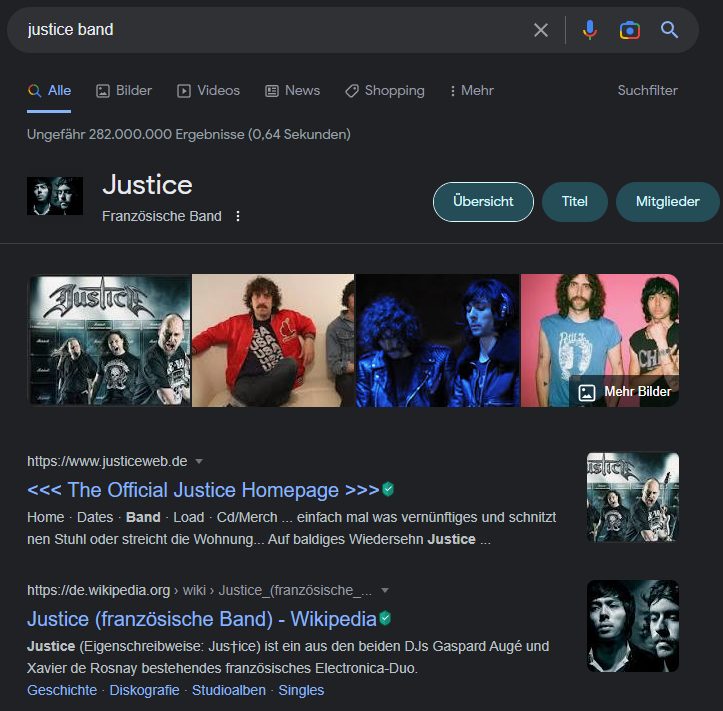Image resolution: width=723 pixels, height=711 pixels.
Task: Open the News tab
Action: click(x=292, y=90)
